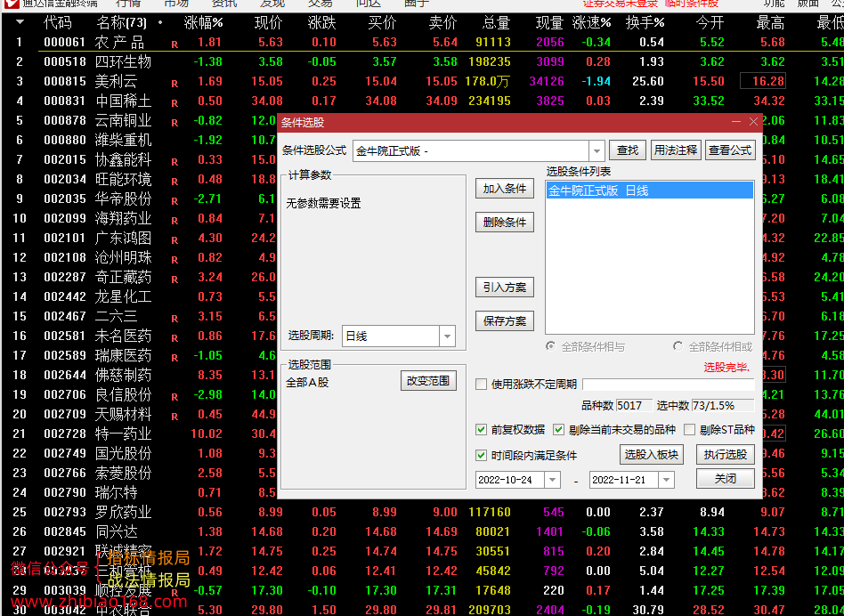The width and height of the screenshot is (844, 616).
Task: Click the R marker in 中国稀土 row
Action: (174, 103)
